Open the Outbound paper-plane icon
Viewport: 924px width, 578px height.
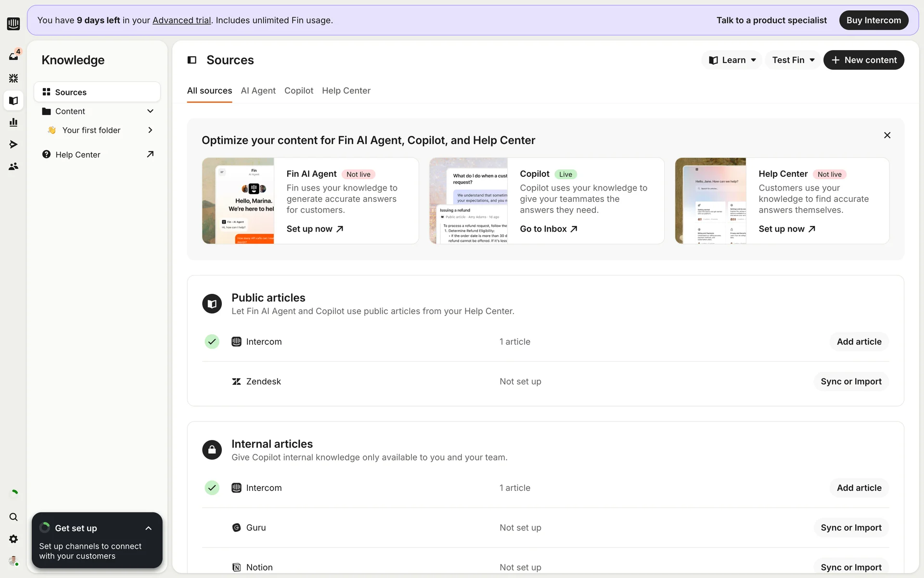pos(13,144)
